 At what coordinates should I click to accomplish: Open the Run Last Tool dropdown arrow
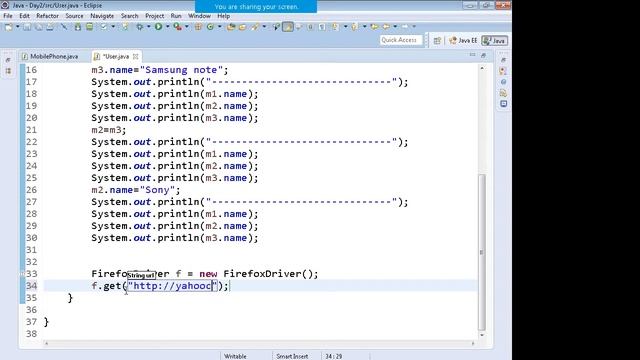pyautogui.click(x=187, y=27)
